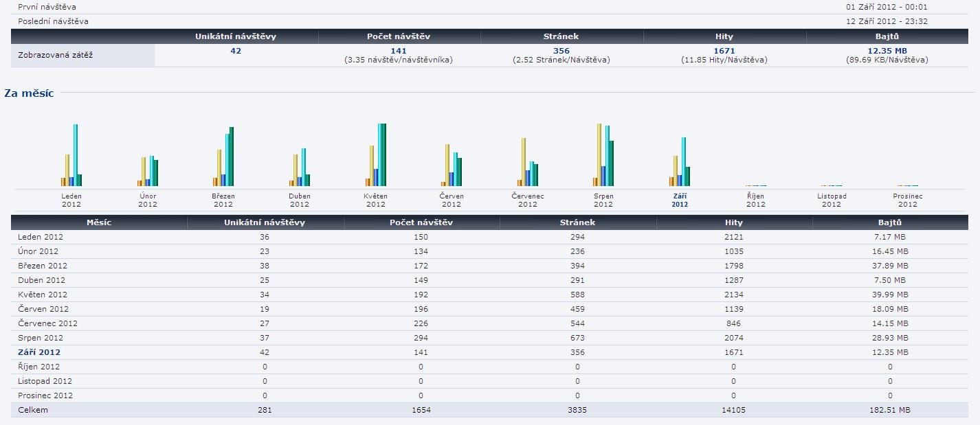Click the dark green bytes bar for Březen 2012

[232, 157]
